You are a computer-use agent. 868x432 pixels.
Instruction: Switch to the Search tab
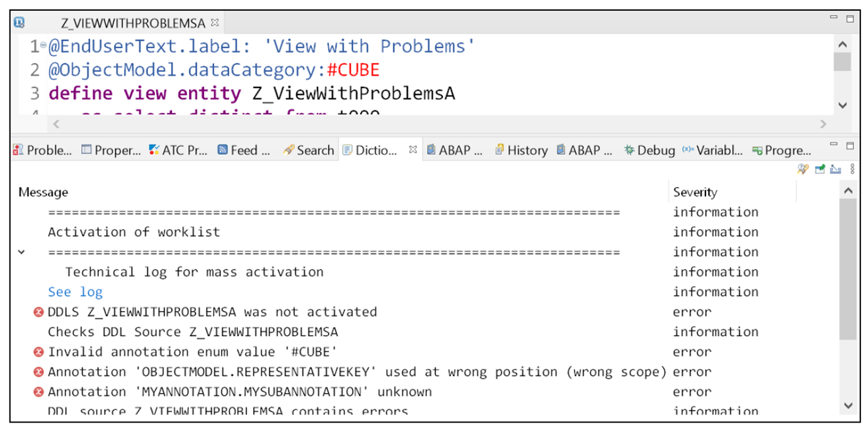coord(308,150)
